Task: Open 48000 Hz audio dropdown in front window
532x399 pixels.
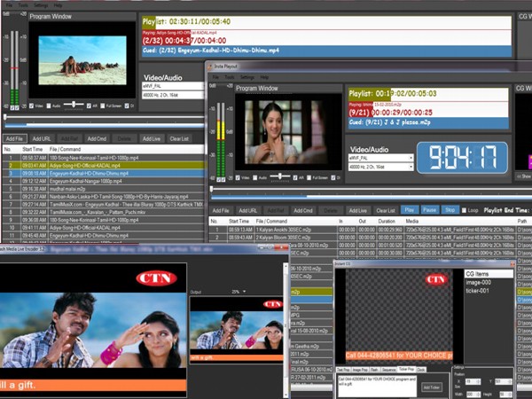Action: [381, 167]
